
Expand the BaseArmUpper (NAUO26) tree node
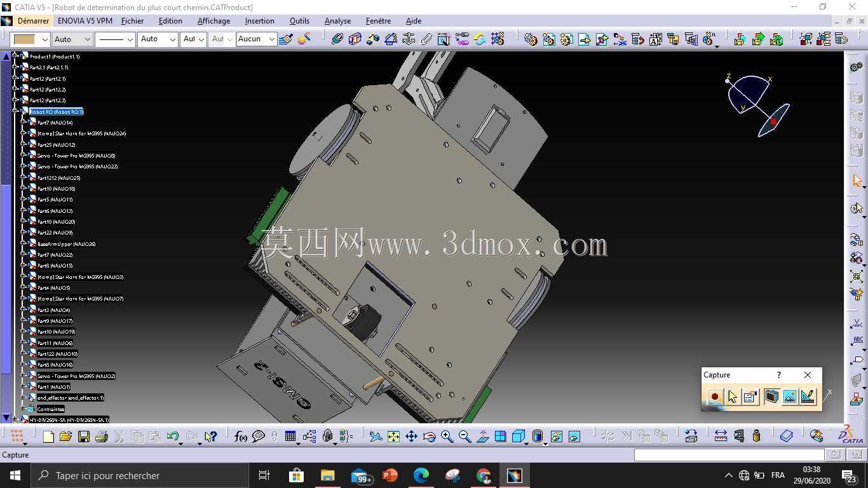point(24,243)
